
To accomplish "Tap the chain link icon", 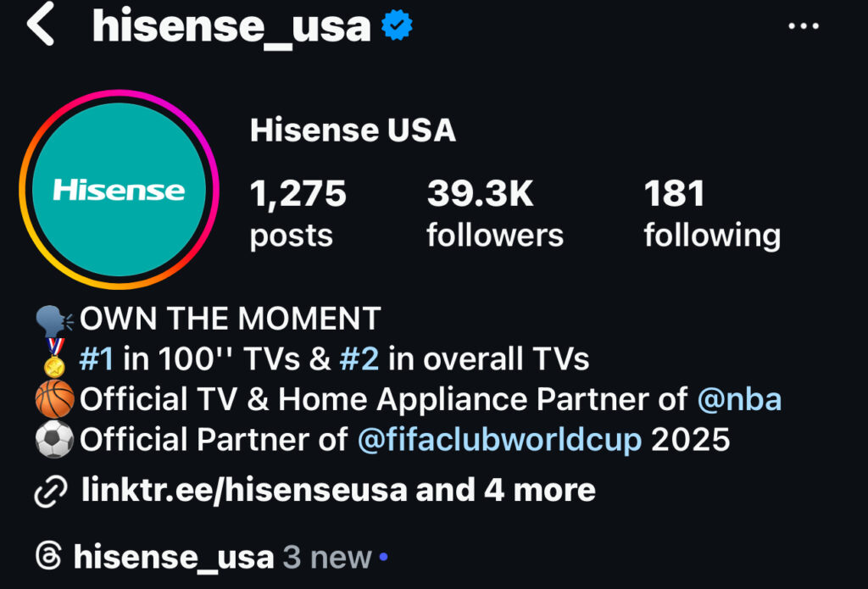I will pyautogui.click(x=51, y=491).
